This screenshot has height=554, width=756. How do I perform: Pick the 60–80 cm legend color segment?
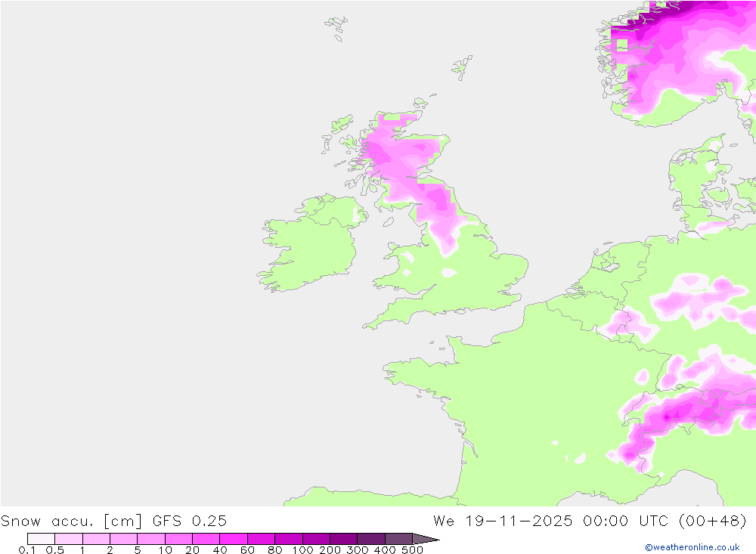tap(262, 539)
